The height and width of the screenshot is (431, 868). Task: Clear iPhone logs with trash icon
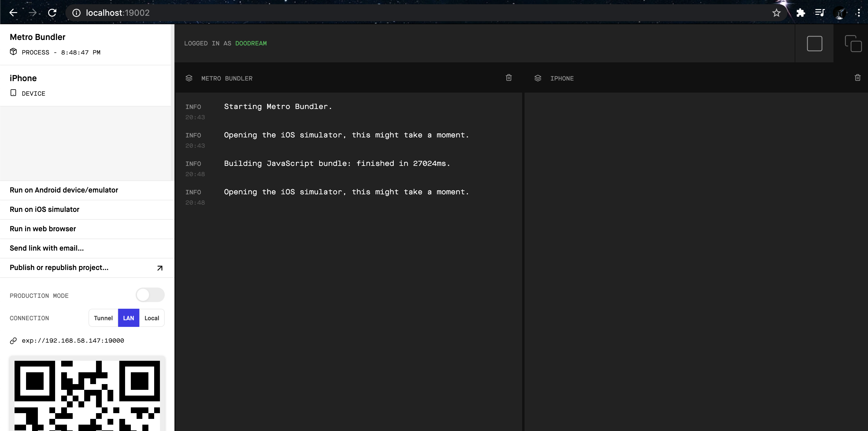857,78
